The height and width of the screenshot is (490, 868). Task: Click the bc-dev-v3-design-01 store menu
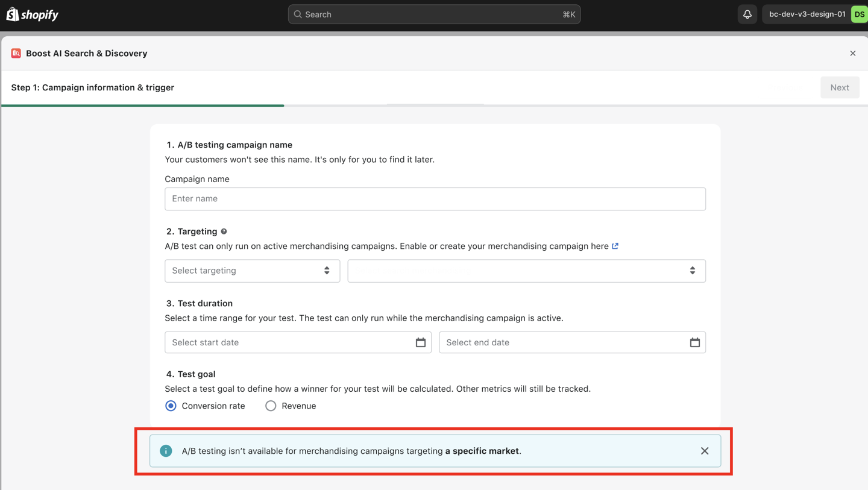coord(815,14)
